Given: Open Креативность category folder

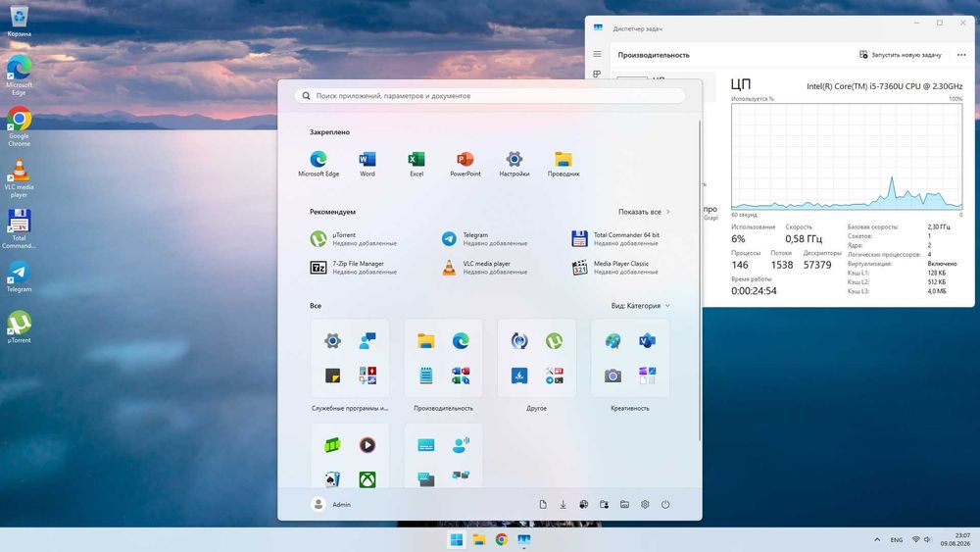Looking at the screenshot, I should [x=630, y=358].
